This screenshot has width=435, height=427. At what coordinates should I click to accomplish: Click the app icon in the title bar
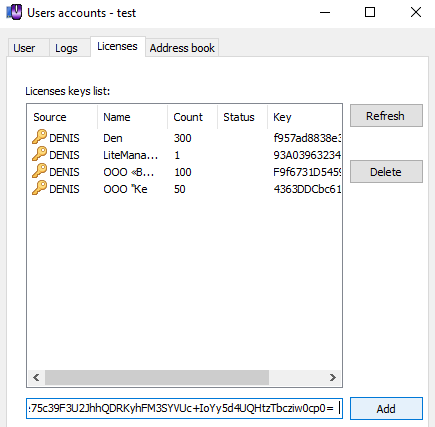point(14,13)
